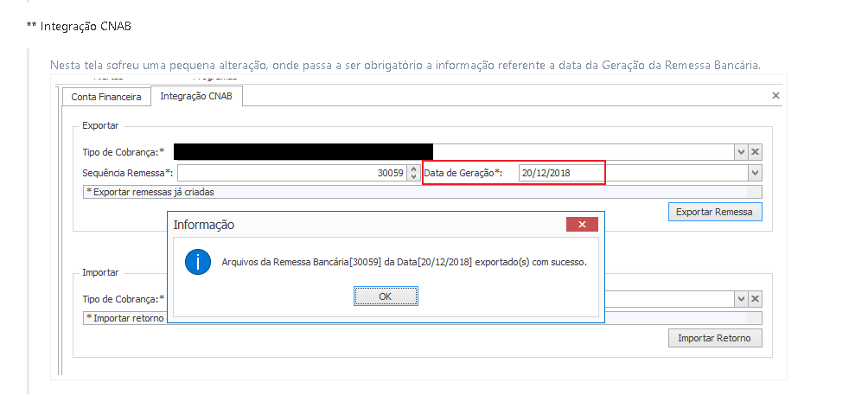
Task: Click the '** Integração CNAB' heading
Action: 79,26
